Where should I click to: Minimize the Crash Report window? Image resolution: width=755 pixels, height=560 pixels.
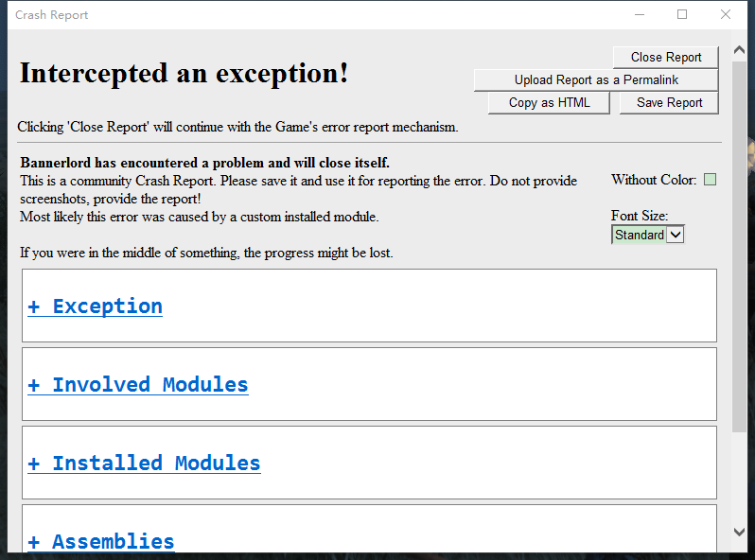coord(640,14)
